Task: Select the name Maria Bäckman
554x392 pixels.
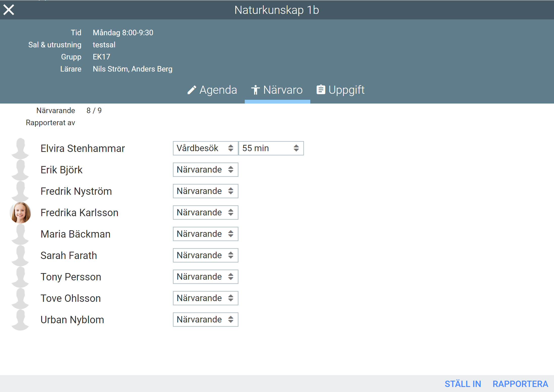Action: tap(76, 234)
